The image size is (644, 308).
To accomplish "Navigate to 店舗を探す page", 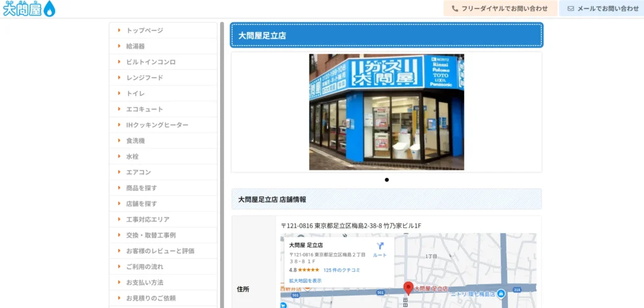I will click(x=142, y=204).
